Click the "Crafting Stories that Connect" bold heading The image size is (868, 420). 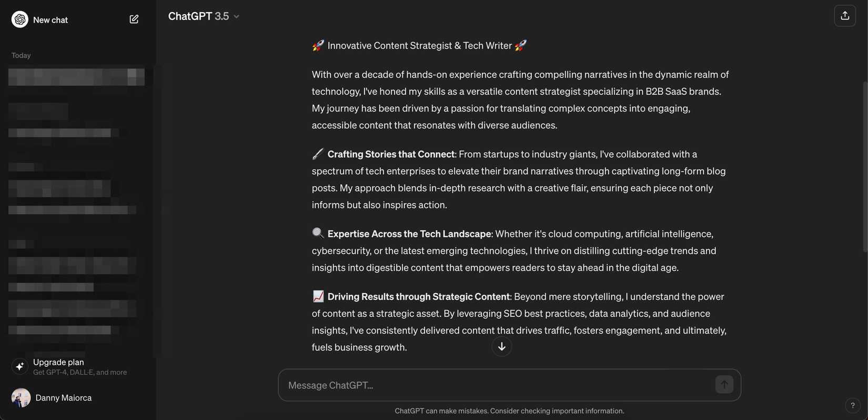click(391, 154)
